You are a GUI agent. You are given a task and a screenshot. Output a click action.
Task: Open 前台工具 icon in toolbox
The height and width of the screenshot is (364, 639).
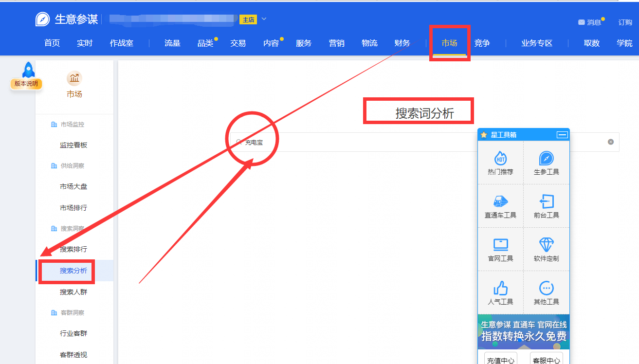pos(547,201)
